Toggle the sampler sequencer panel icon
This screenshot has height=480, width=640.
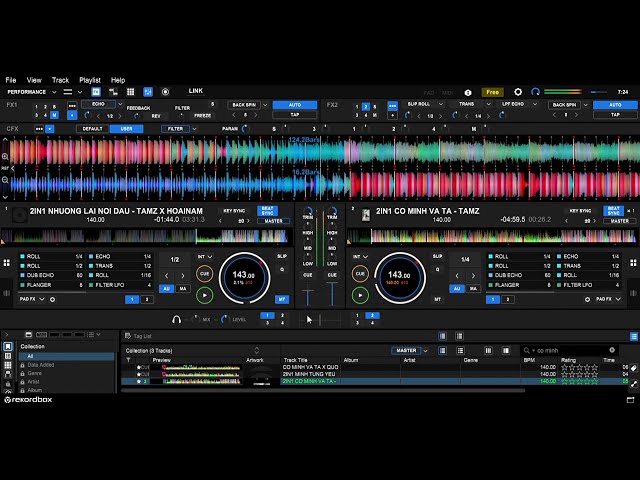point(113,92)
